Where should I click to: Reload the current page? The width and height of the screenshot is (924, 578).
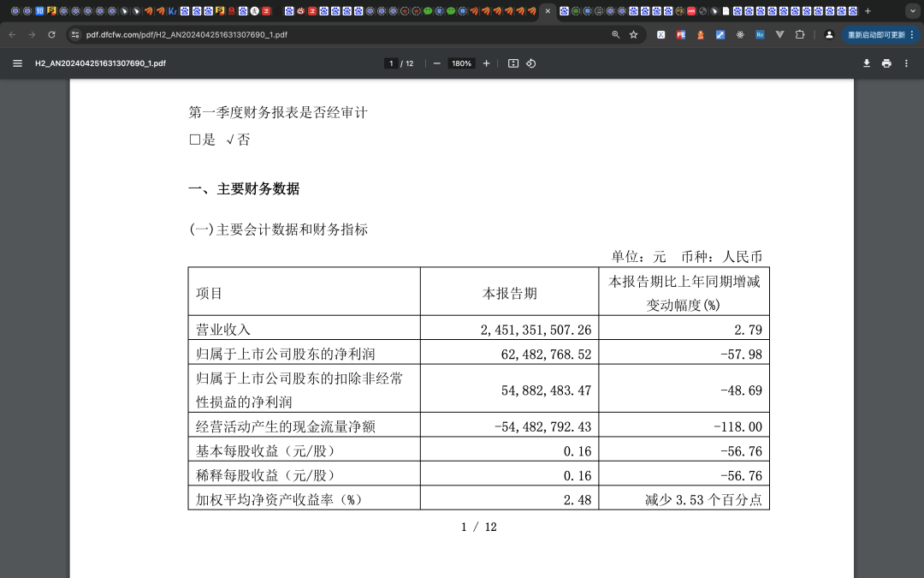point(52,35)
